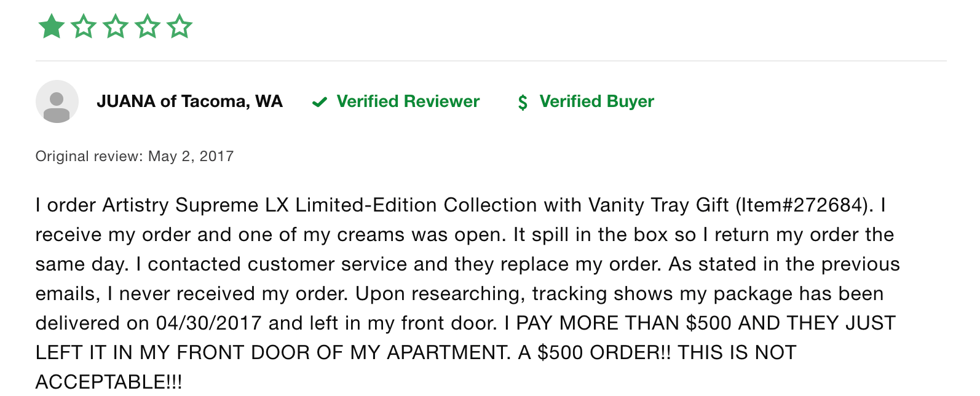Click reviewer name JUANA of Tacoma, WA

189,101
